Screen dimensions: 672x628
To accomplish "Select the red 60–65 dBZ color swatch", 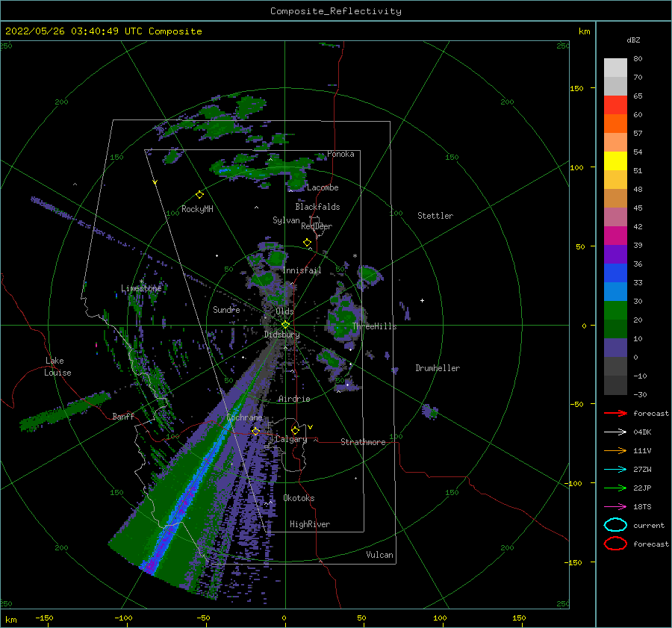I will pos(615,105).
